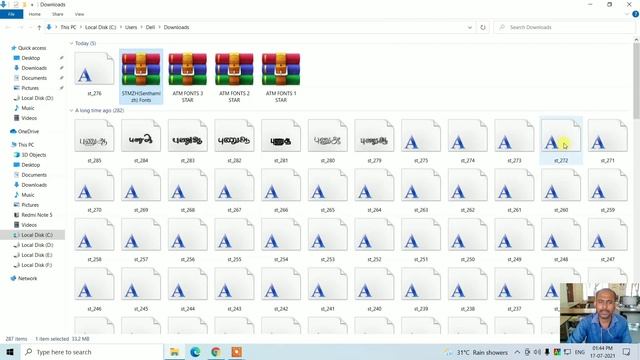Screen dimensions: 640x360
Task: Click the taskbar 'Type here to search' box
Action: (x=91, y=352)
